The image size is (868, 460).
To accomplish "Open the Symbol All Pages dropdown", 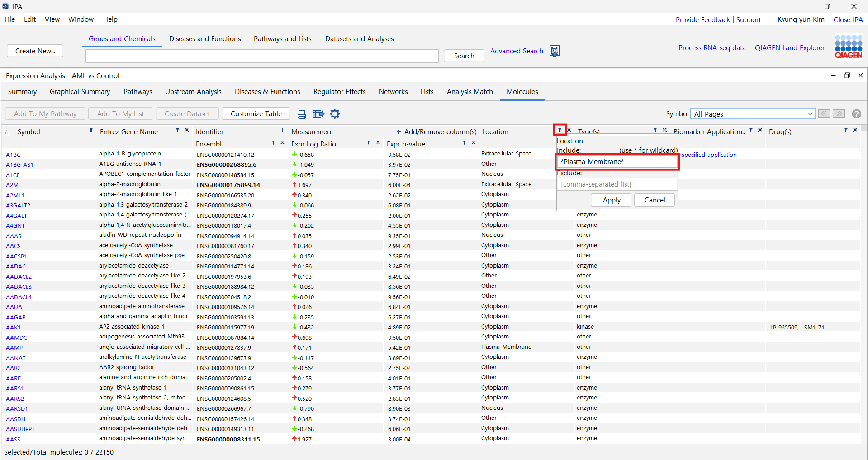I will 753,114.
